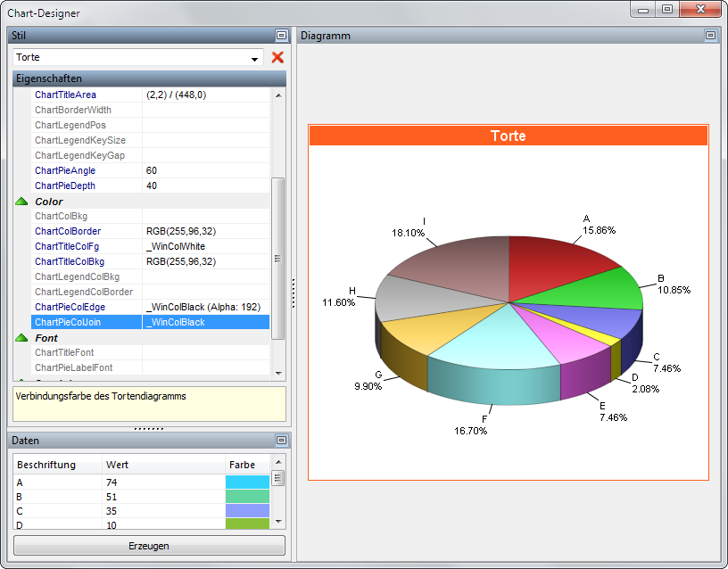Screen dimensions: 728x569
Task: Maximize the Diagramm panel via its icon
Action: (710, 36)
